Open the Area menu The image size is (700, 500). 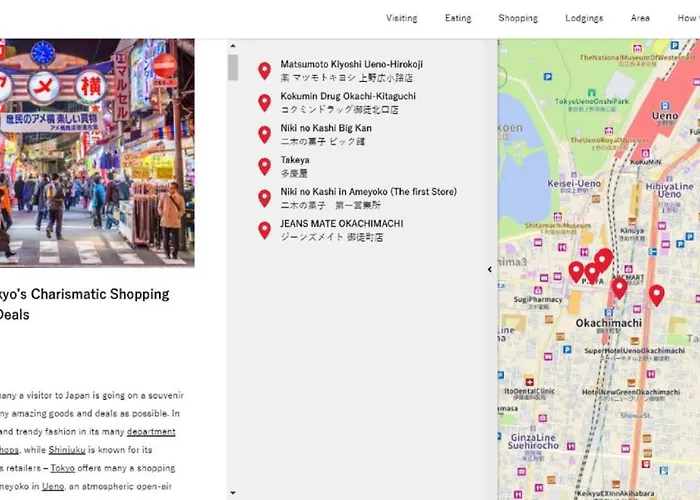tap(640, 18)
